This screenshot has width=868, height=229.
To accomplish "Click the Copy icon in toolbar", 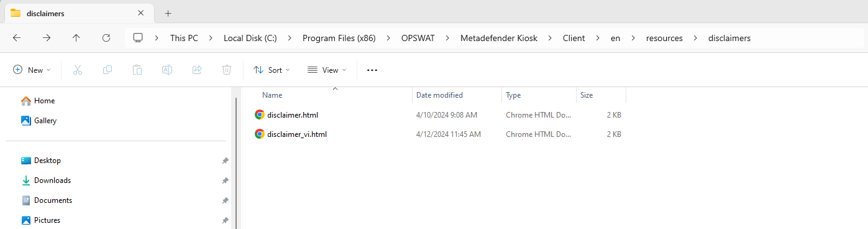I will [107, 70].
